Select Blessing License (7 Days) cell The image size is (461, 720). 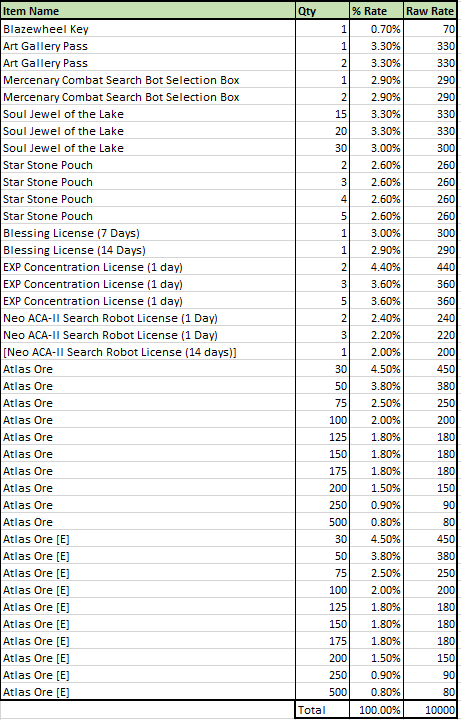coord(148,233)
